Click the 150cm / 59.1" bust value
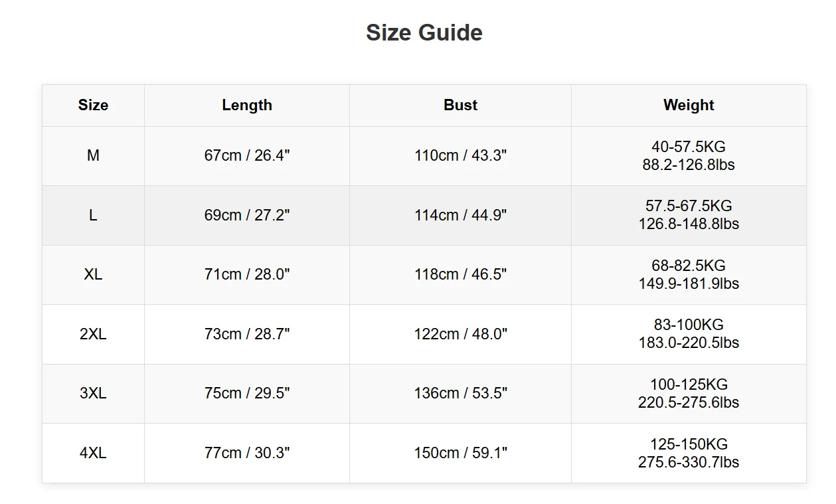Viewport: 836px width, 504px height. (460, 453)
